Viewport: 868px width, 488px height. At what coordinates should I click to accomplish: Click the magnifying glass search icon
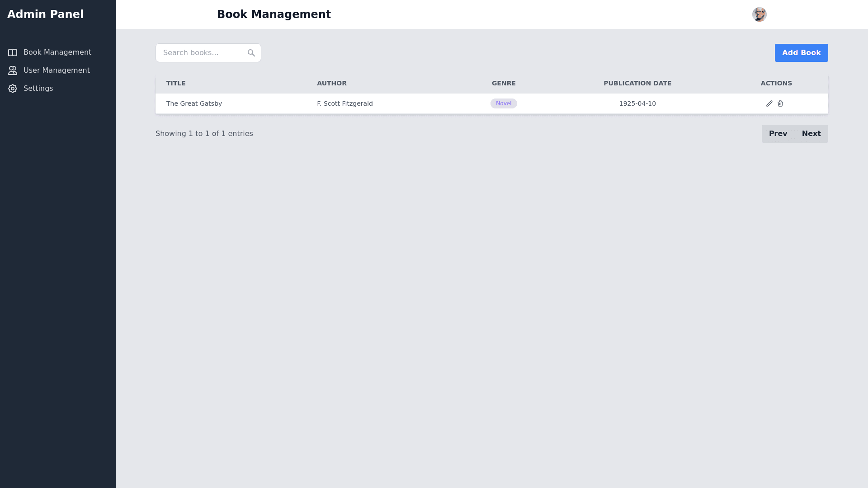point(251,53)
